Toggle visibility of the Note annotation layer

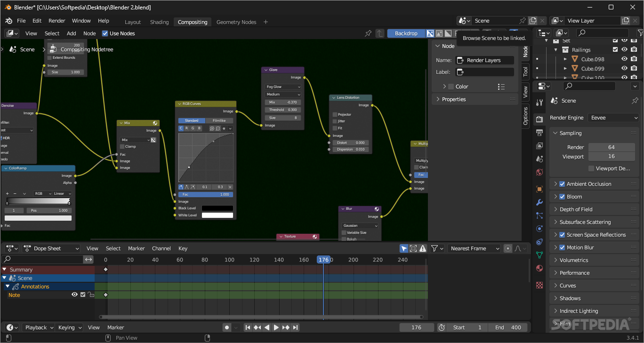pyautogui.click(x=74, y=295)
